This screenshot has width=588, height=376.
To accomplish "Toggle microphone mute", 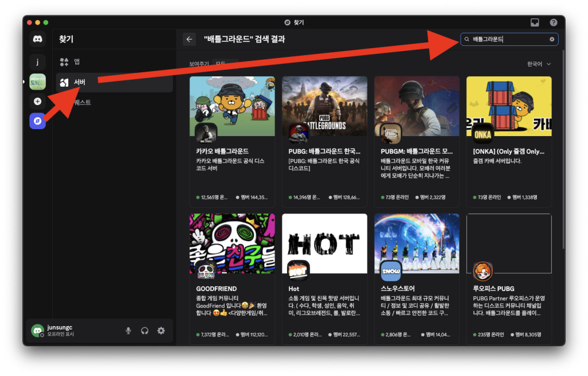I will click(x=129, y=331).
